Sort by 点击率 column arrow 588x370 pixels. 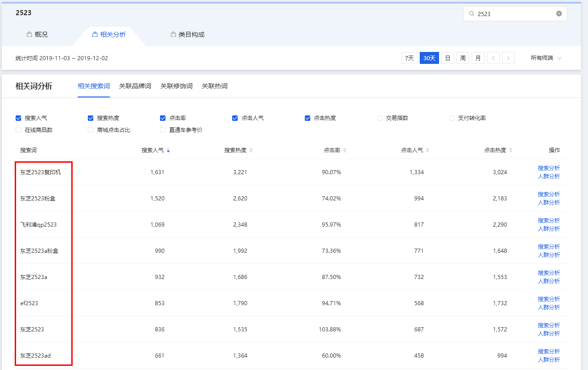345,151
